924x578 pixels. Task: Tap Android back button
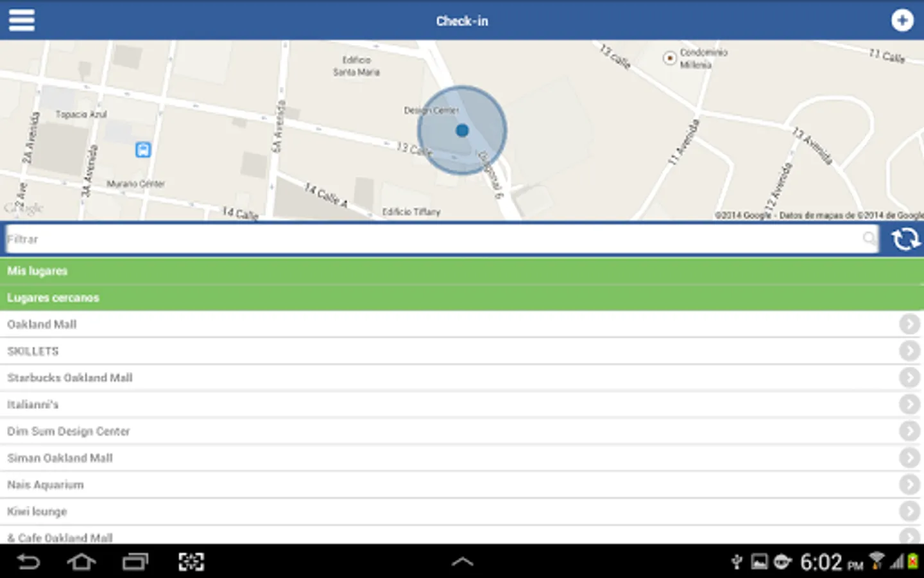tap(28, 562)
